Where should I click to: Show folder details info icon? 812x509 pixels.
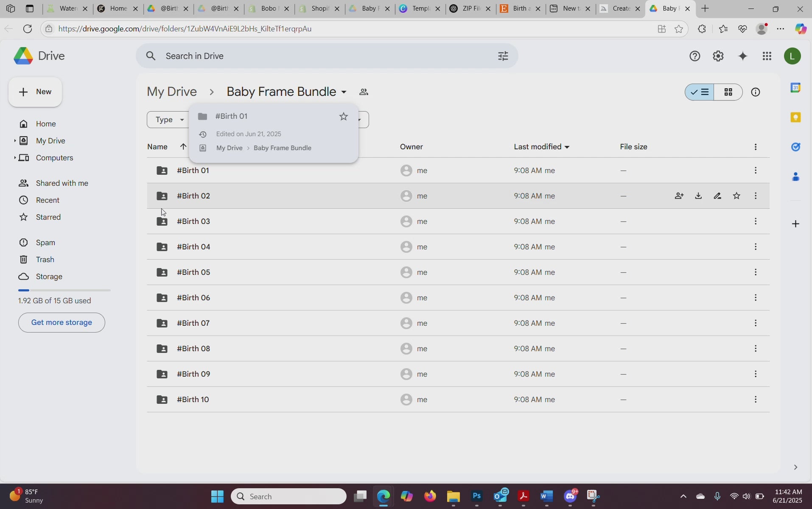point(756,92)
